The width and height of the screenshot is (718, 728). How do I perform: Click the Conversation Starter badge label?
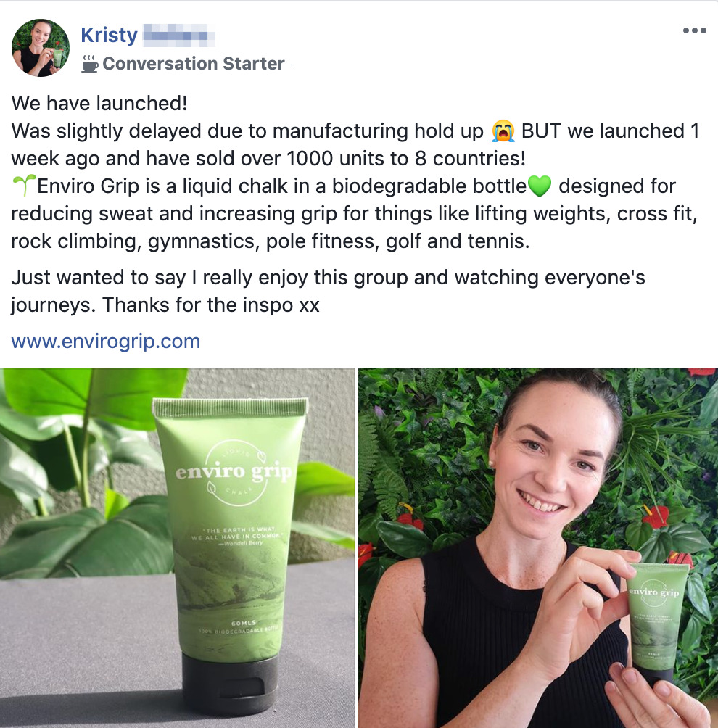(193, 64)
